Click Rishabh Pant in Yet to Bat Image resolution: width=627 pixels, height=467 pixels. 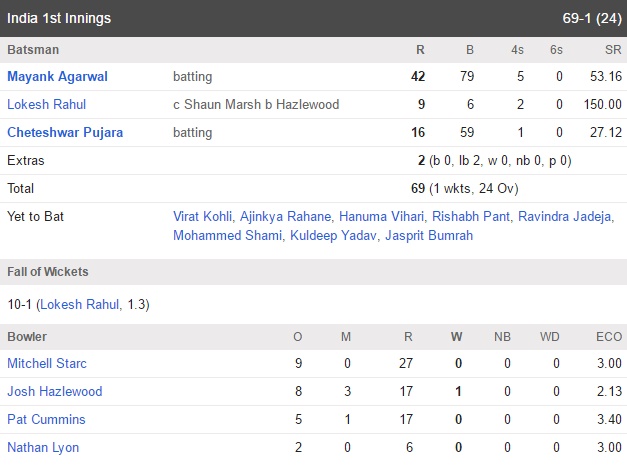click(471, 216)
